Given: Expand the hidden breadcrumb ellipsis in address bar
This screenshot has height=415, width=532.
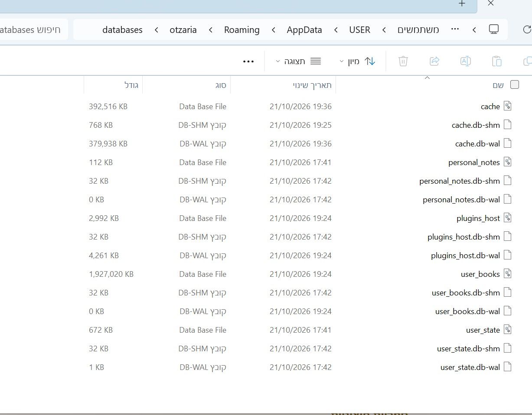Looking at the screenshot, I should coord(455,29).
